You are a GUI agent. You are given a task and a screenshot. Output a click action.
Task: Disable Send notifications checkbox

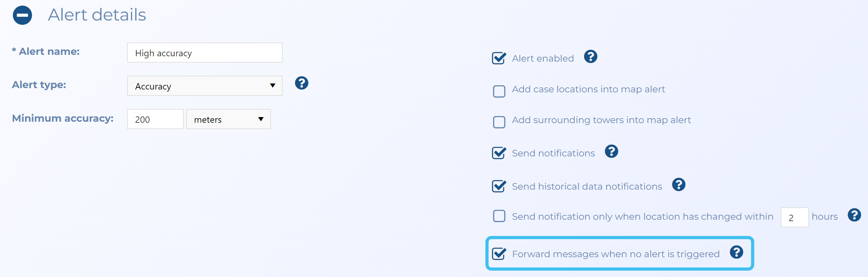pyautogui.click(x=499, y=153)
